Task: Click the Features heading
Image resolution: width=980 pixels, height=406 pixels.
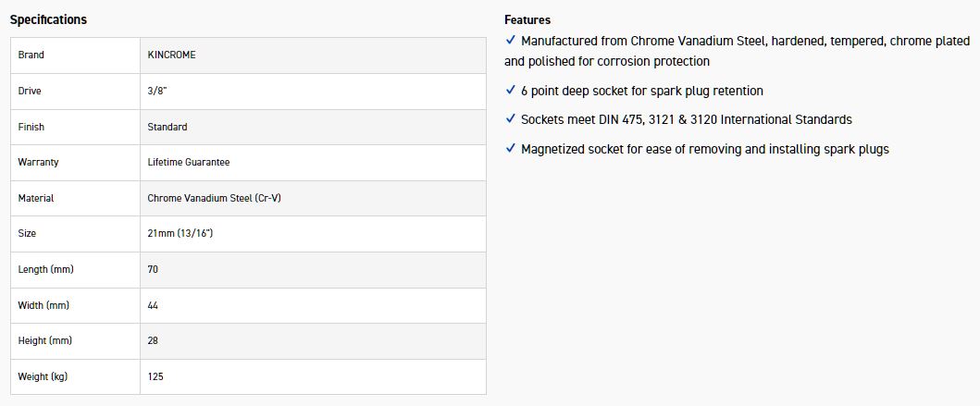Action: click(527, 19)
